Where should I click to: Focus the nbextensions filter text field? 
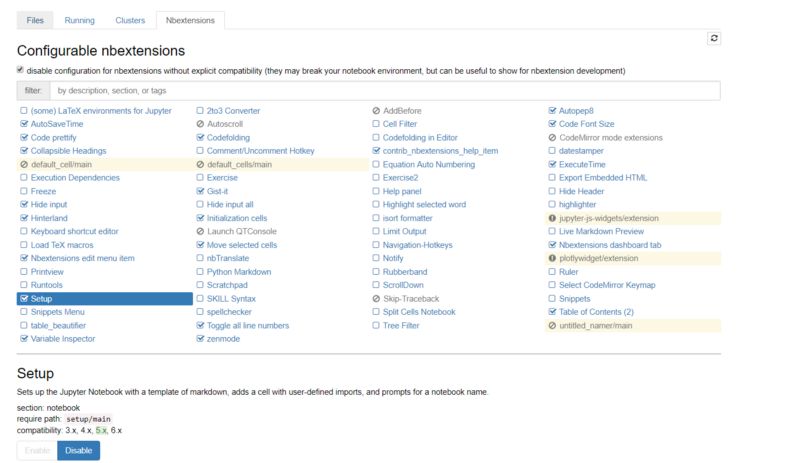click(385, 90)
